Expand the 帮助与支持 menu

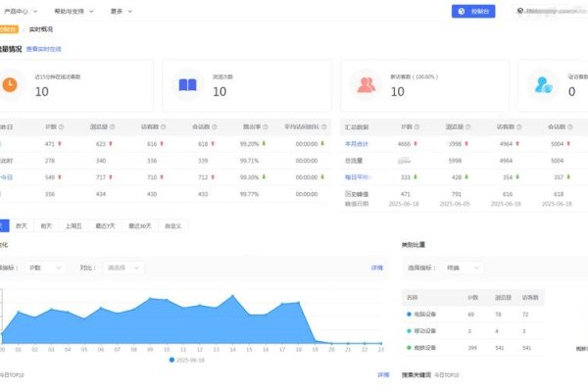click(73, 11)
